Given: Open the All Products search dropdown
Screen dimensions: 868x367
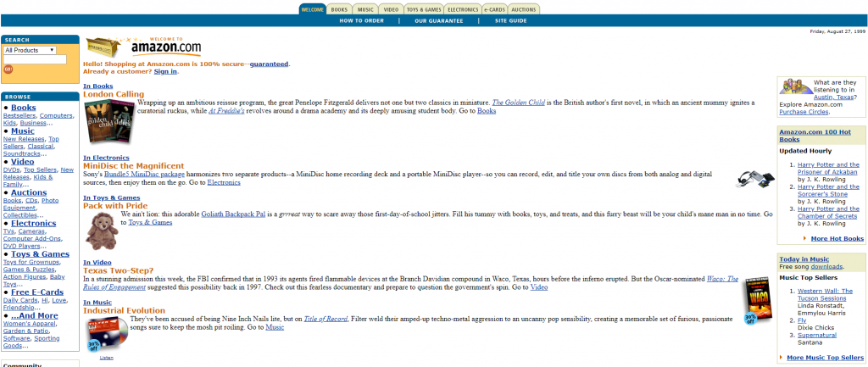Looking at the screenshot, I should [x=30, y=50].
